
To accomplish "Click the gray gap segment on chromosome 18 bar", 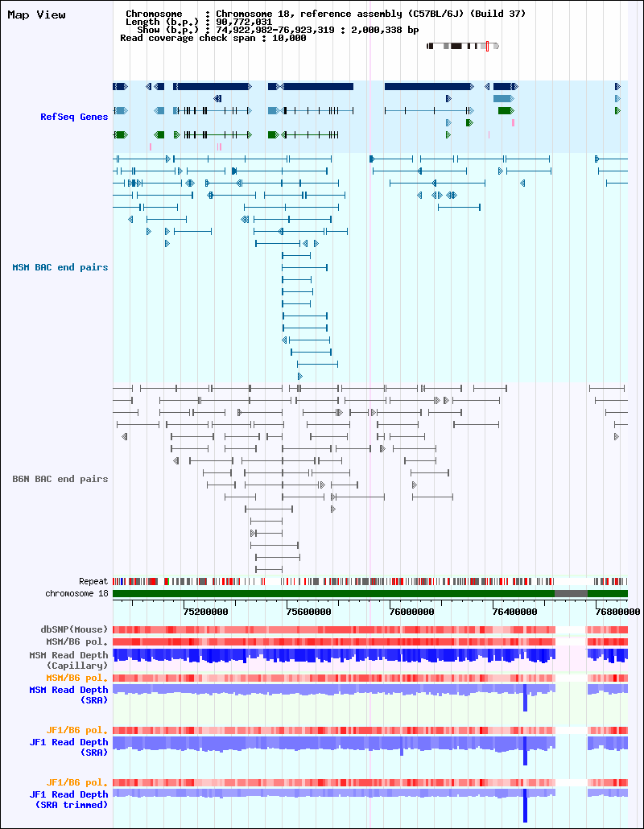I will click(x=571, y=594).
